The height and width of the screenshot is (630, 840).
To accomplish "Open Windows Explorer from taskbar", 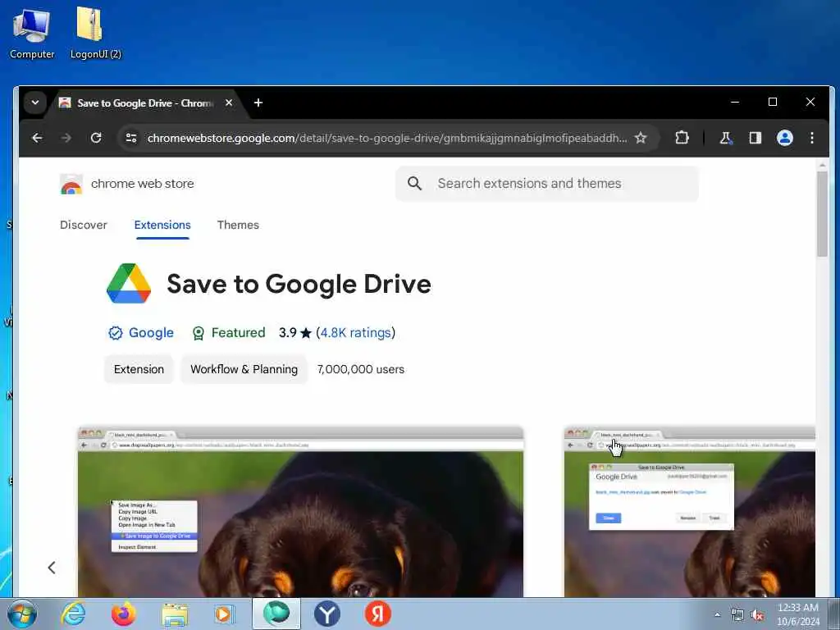I will coord(176,614).
